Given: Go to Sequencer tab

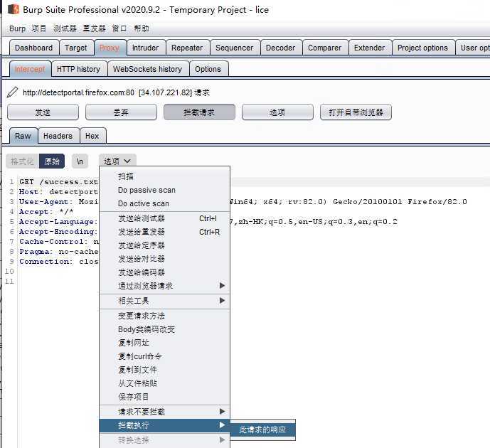Looking at the screenshot, I should click(x=235, y=48).
